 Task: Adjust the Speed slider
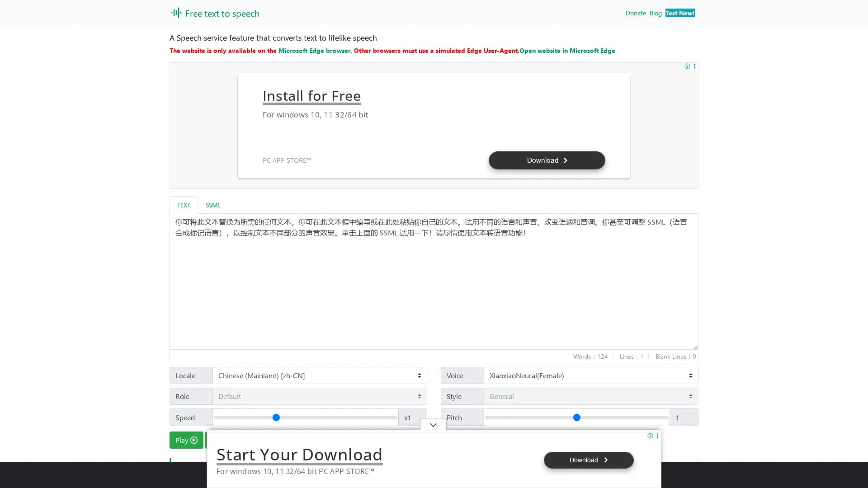point(306,418)
